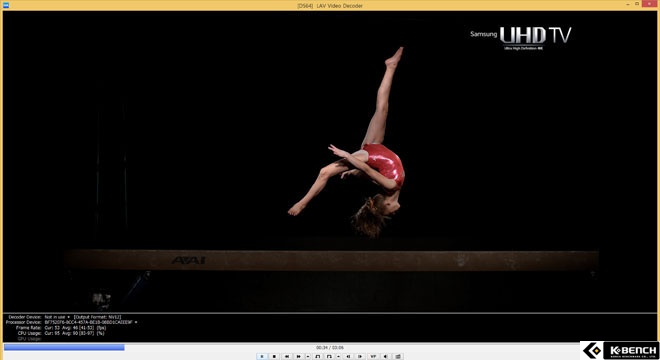Click the 00:34 / 03:06 time display

point(330,348)
